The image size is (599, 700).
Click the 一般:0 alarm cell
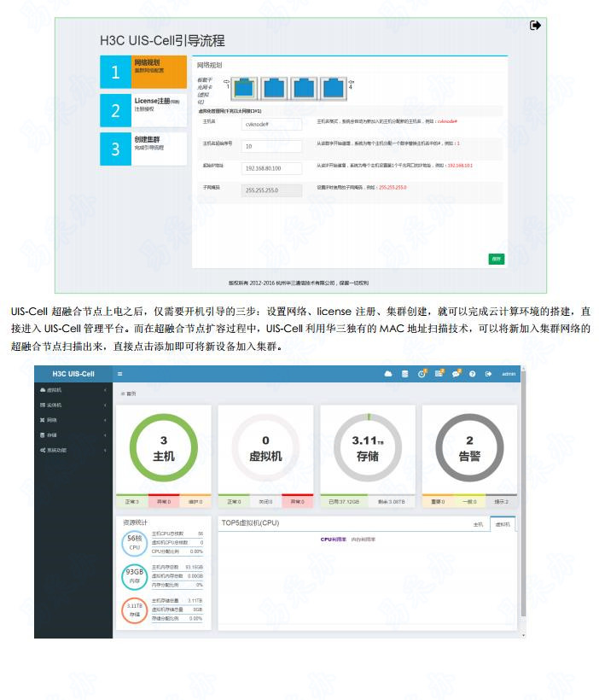(469, 502)
